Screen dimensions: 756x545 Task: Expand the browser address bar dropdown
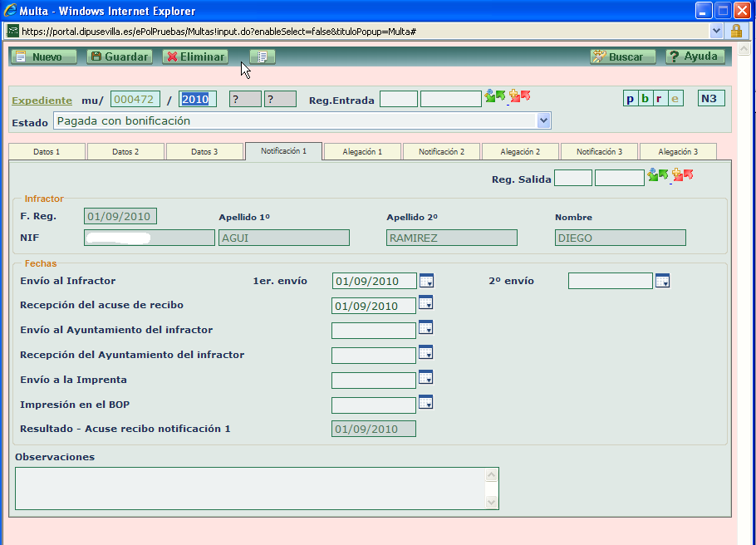[x=716, y=29]
